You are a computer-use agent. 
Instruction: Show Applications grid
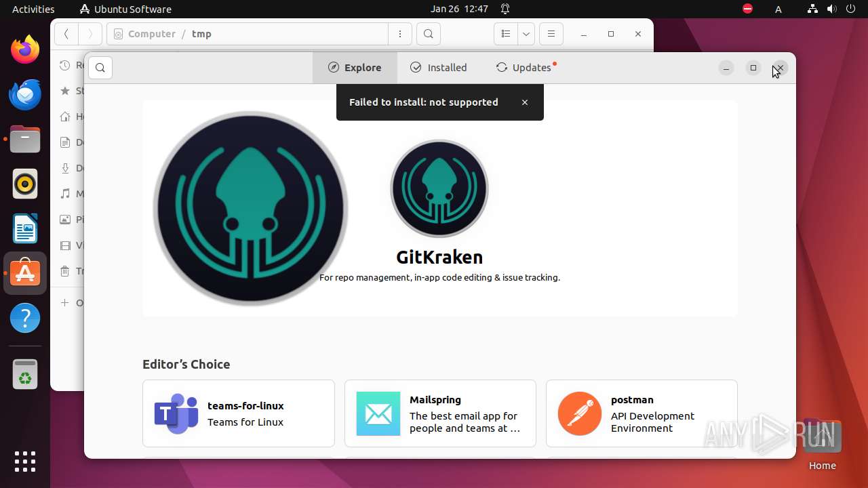coord(25,462)
